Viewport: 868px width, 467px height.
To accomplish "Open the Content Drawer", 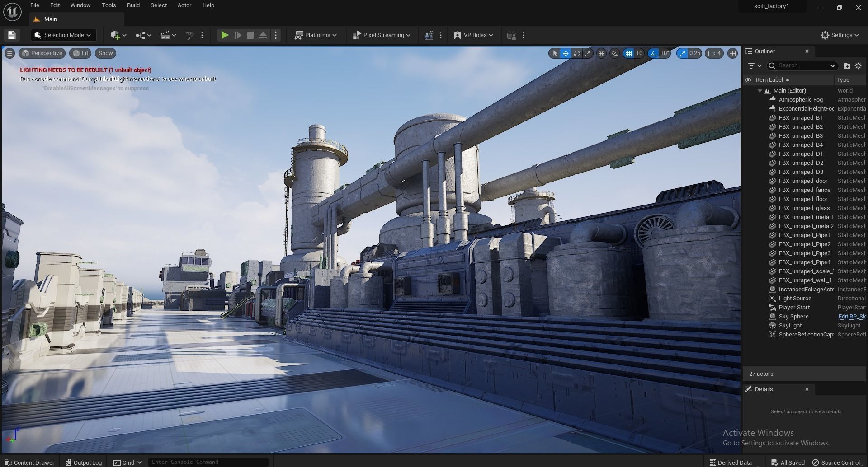I will pyautogui.click(x=30, y=462).
